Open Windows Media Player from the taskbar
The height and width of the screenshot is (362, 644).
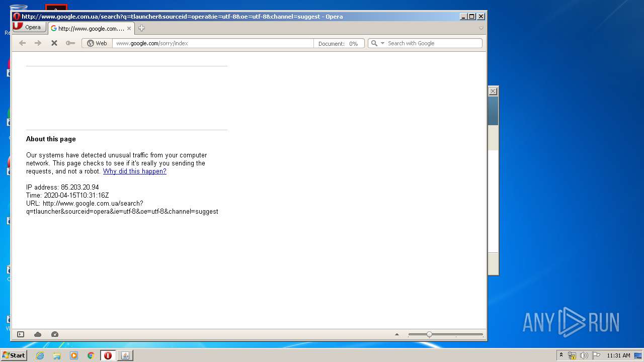point(74,355)
